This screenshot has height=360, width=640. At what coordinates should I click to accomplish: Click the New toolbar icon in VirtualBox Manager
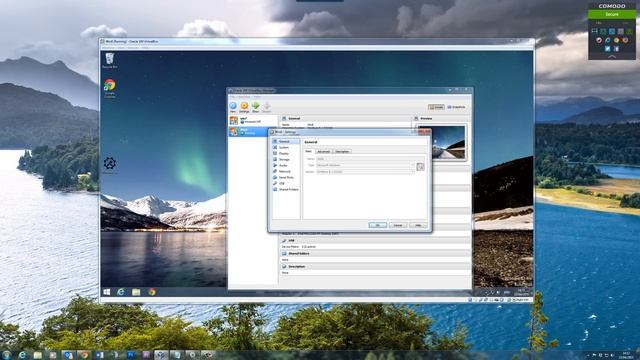pos(233,107)
